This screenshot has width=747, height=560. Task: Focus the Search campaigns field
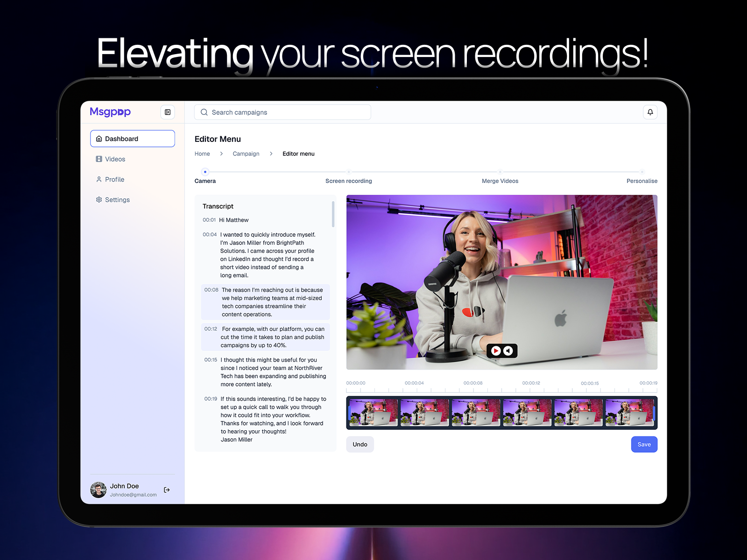(x=282, y=112)
